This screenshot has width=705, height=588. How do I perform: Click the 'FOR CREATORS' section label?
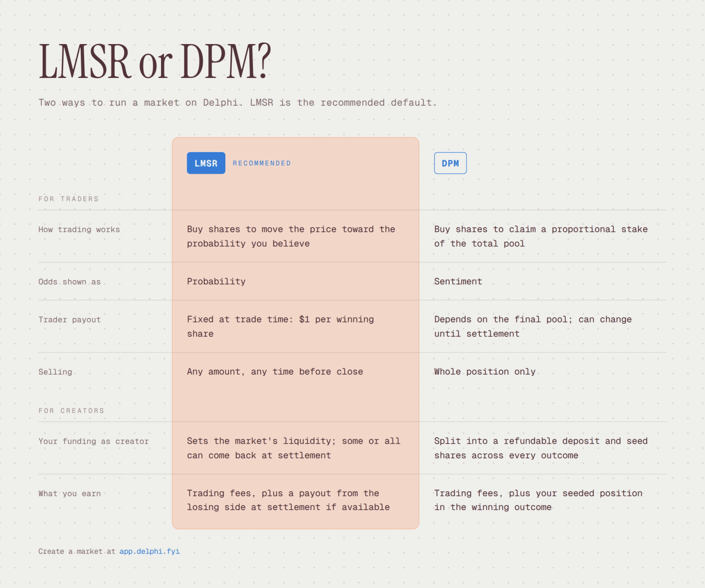pos(71,411)
